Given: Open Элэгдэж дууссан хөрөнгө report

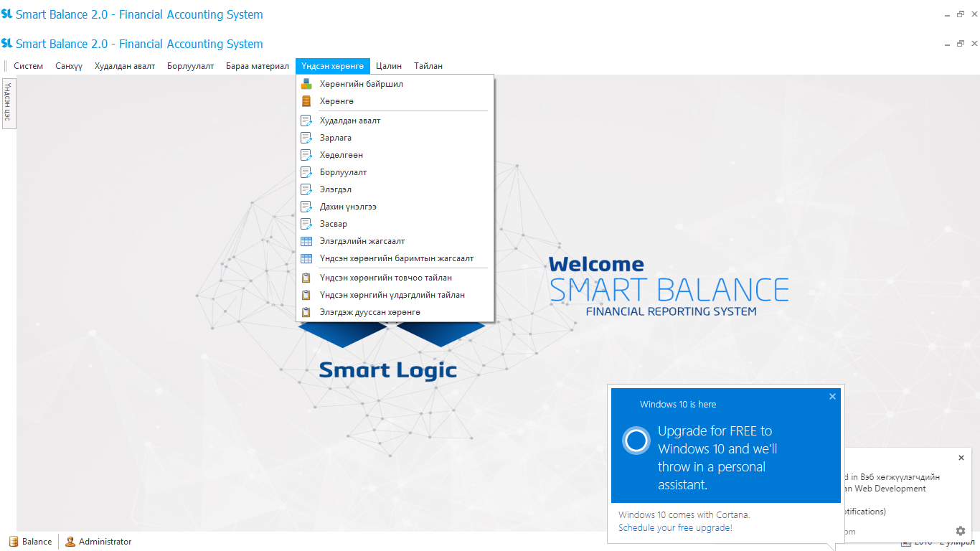Looking at the screenshot, I should [395, 312].
